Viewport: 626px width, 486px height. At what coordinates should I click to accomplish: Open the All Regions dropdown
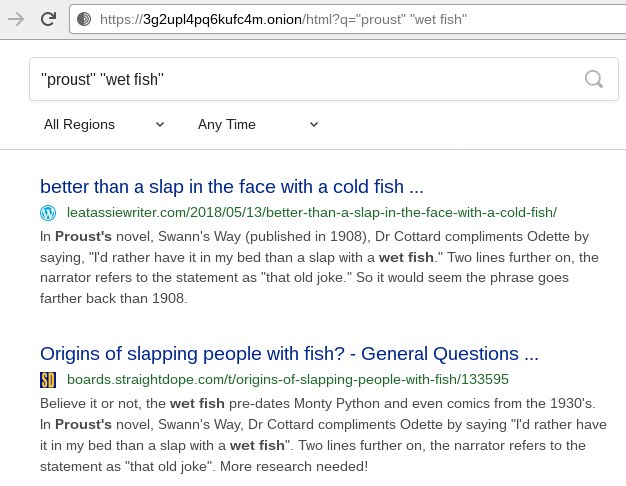80,124
